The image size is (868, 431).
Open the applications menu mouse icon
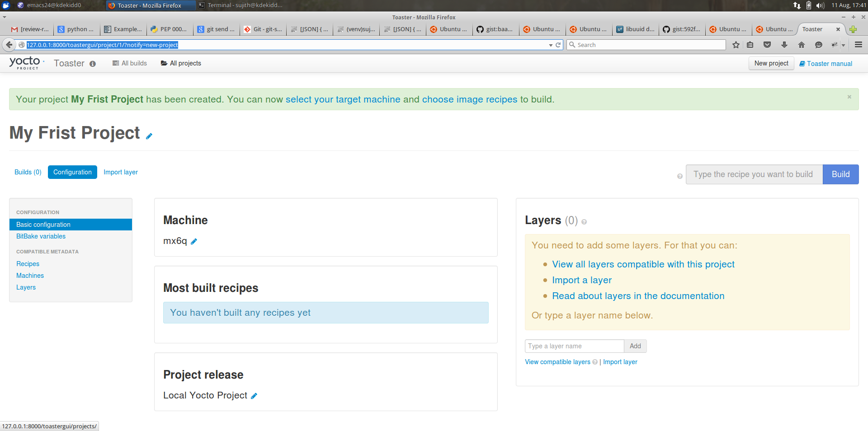point(6,5)
